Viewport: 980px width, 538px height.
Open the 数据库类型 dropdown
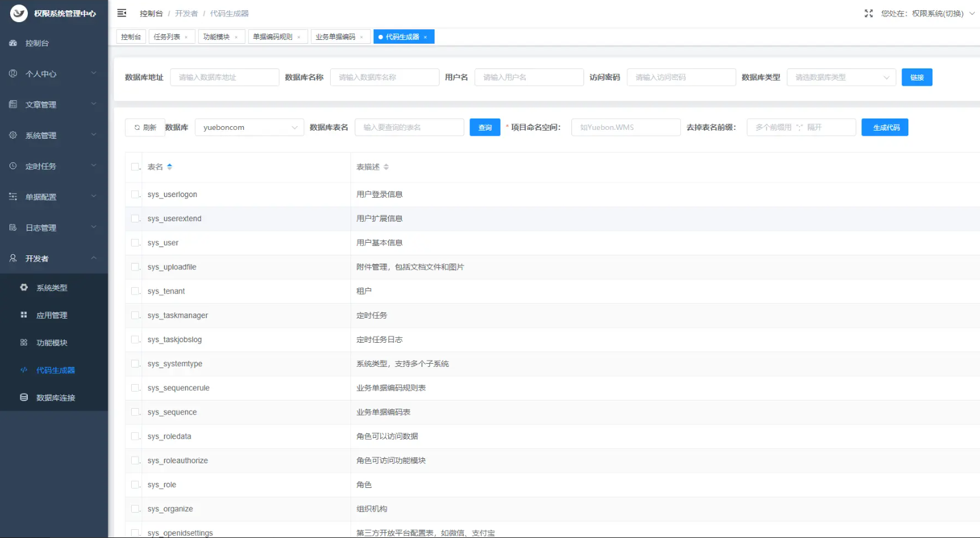[841, 77]
